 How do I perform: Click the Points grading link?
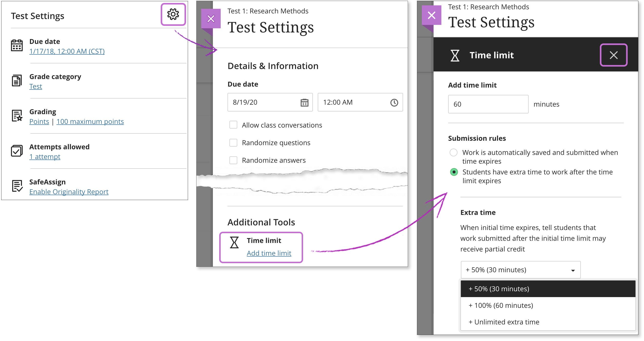point(39,121)
